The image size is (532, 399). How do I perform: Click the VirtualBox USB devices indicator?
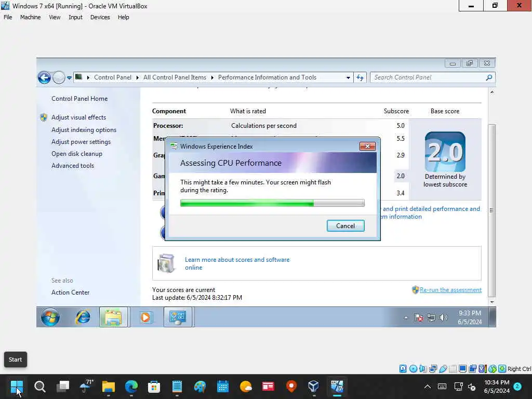[x=443, y=369]
